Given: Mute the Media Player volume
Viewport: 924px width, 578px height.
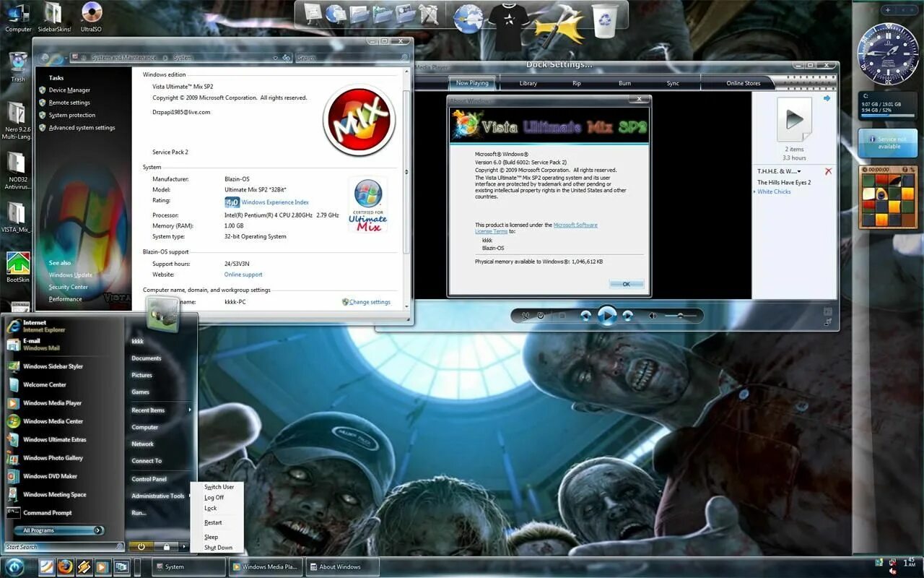Looking at the screenshot, I should coord(653,316).
